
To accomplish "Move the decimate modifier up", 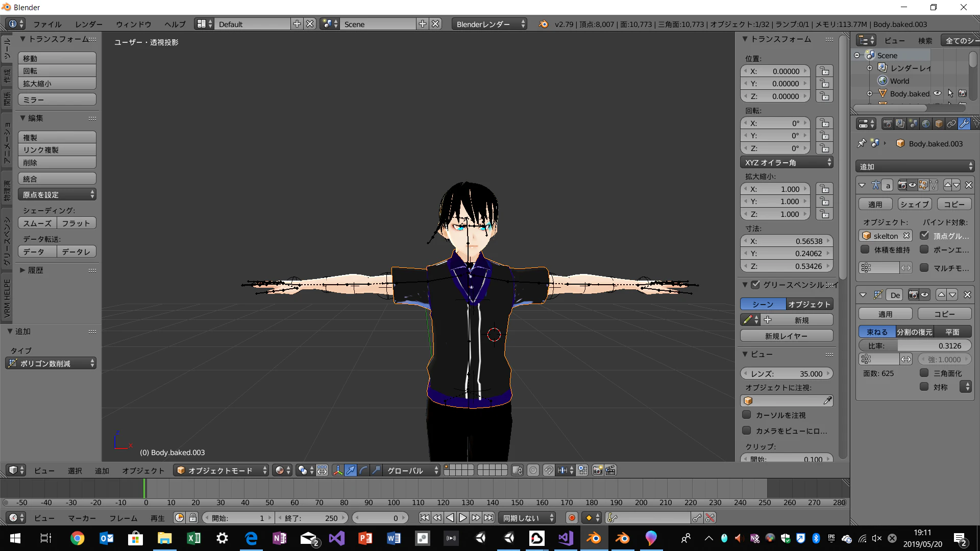I will pos(941,295).
